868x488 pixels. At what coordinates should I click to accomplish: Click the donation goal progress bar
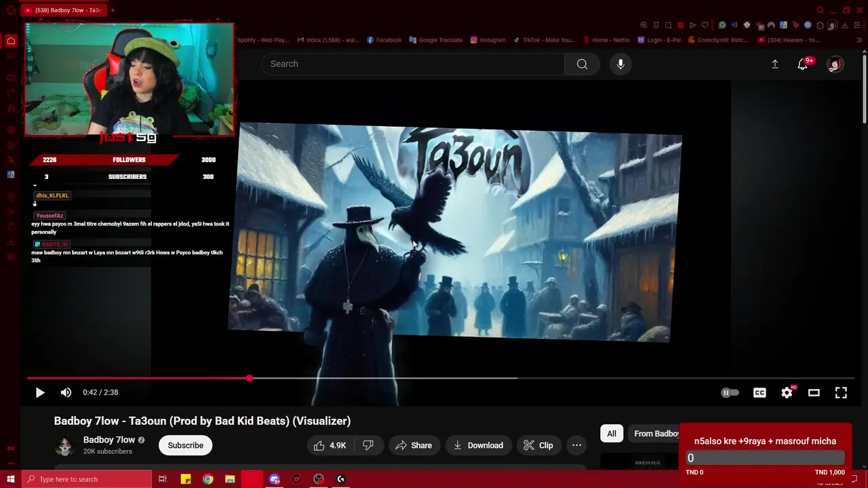click(x=765, y=458)
